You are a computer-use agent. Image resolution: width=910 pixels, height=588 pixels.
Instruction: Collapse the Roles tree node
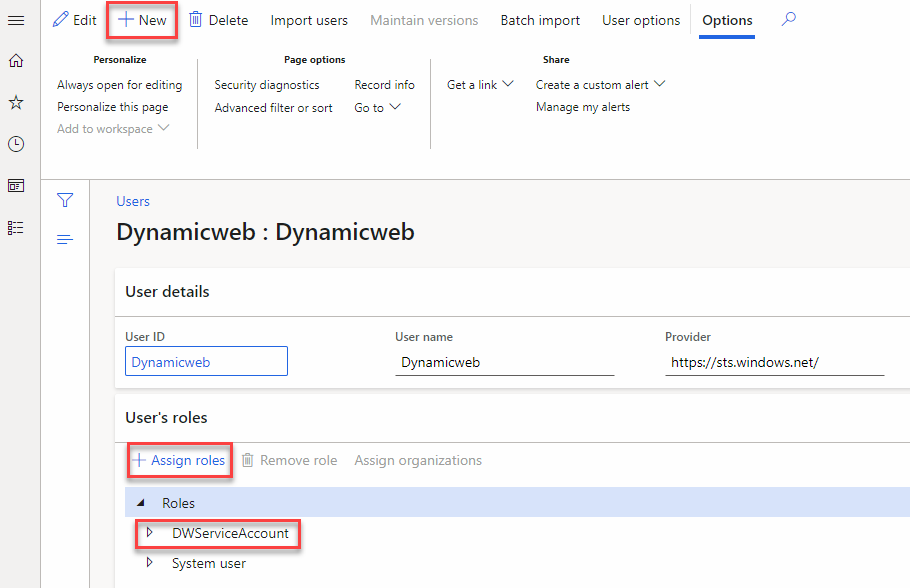pyautogui.click(x=140, y=503)
